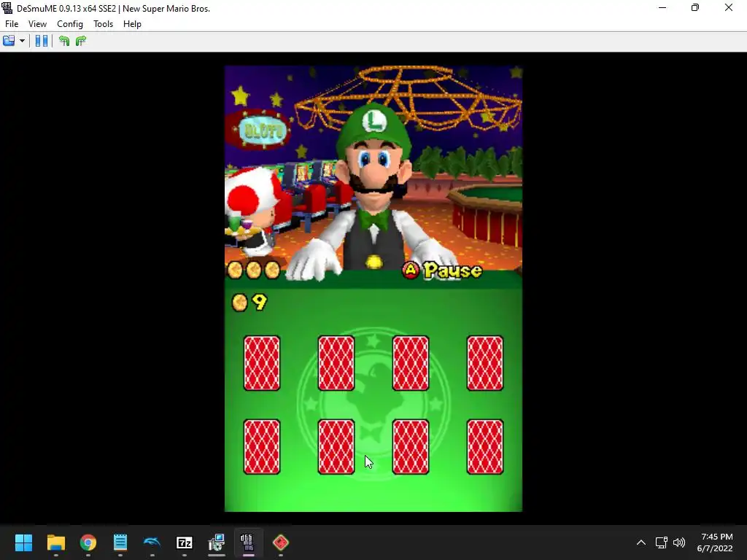Image resolution: width=747 pixels, height=560 pixels.
Task: Flip the fourth card in top row
Action: tap(485, 363)
